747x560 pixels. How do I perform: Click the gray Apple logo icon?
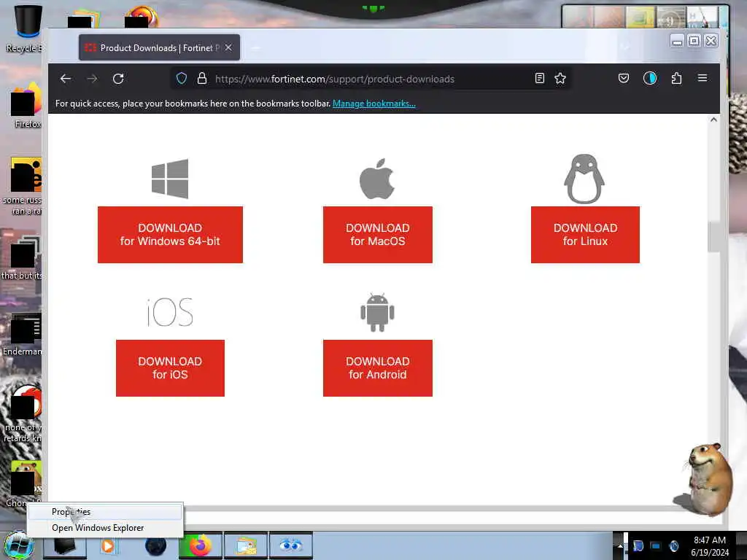pos(377,179)
